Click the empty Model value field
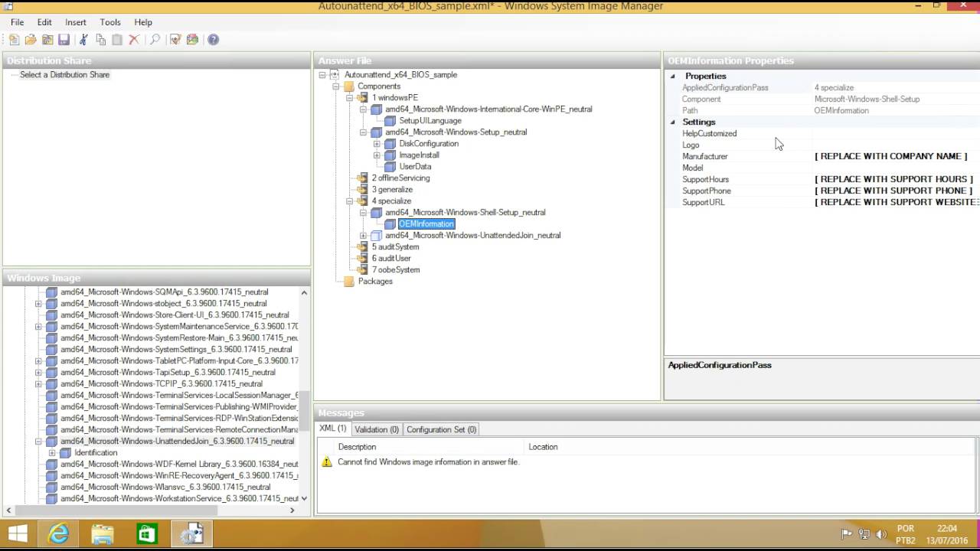This screenshot has height=551, width=980. pos(897,168)
